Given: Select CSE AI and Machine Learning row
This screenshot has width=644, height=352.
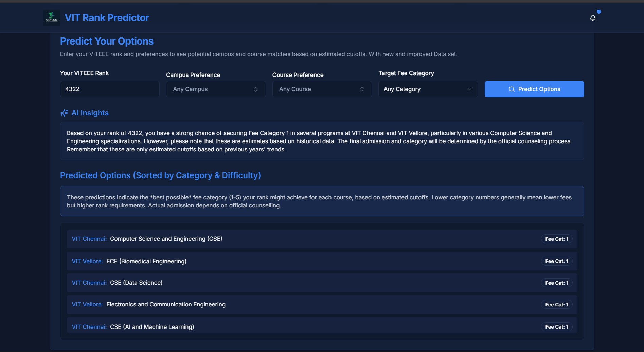Looking at the screenshot, I should click(321, 326).
